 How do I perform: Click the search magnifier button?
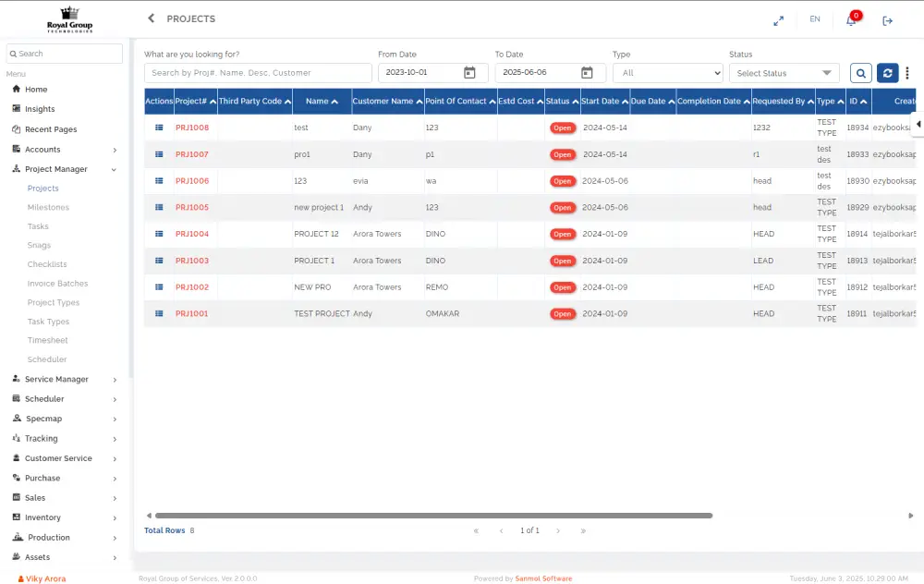[860, 73]
